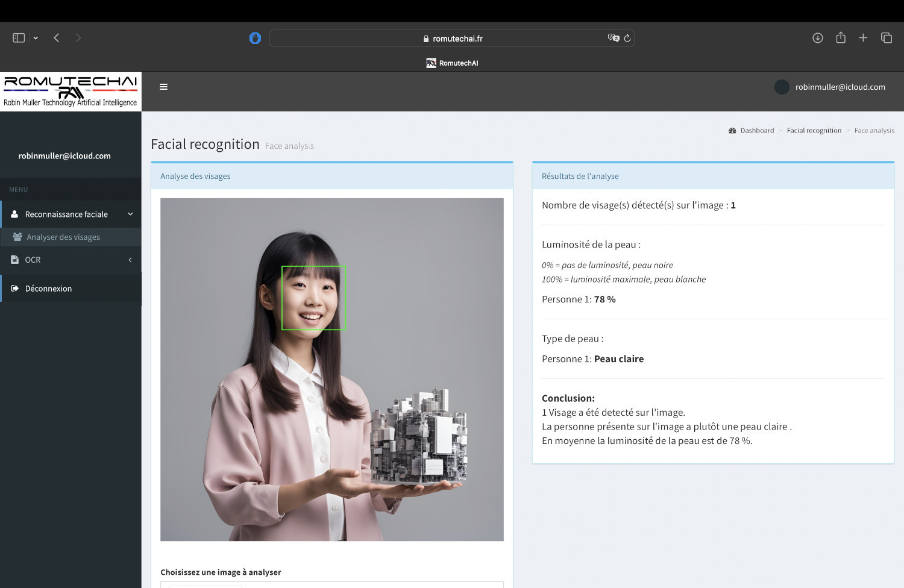Click the share icon in Safari toolbar

click(x=841, y=38)
